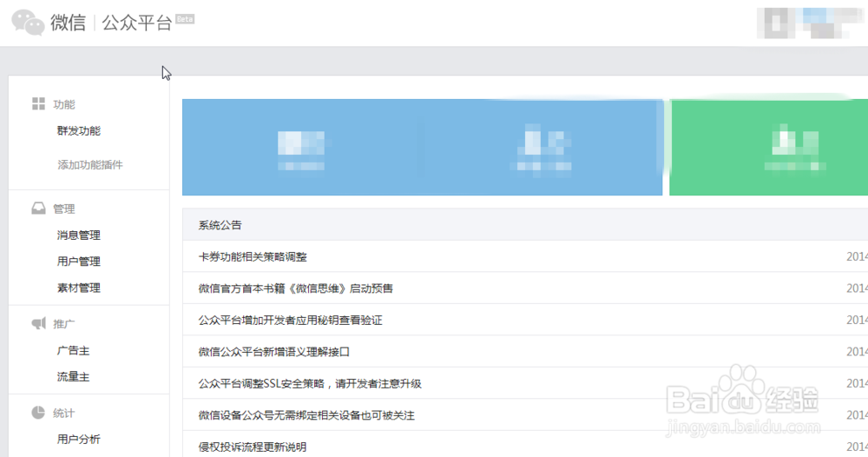Viewport: 868px width, 457px height.
Task: Open announcement 微信公众平台新增语义理解接口
Action: click(x=274, y=352)
